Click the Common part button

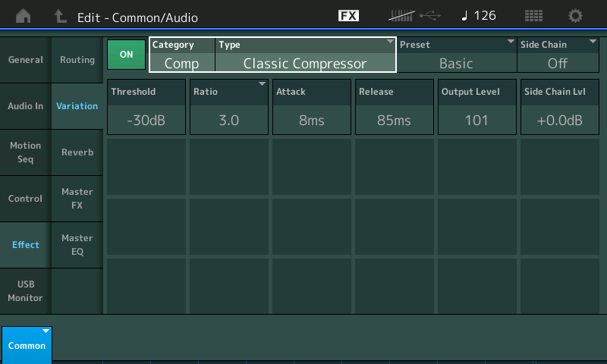click(x=27, y=345)
